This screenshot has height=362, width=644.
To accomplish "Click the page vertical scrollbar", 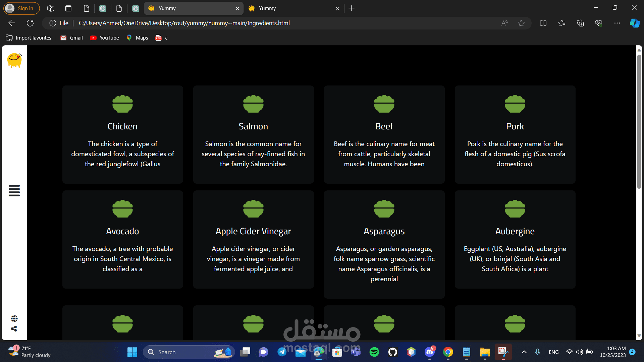I will pos(639,121).
